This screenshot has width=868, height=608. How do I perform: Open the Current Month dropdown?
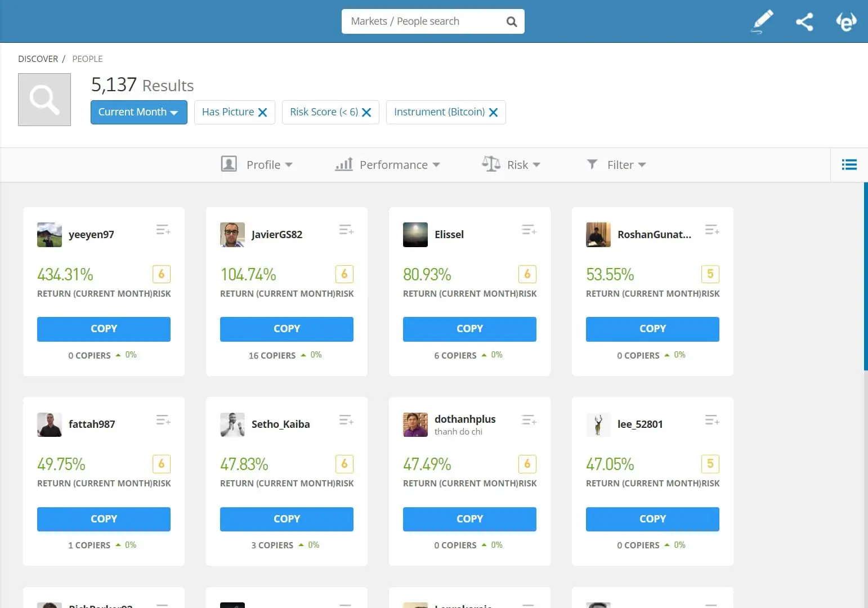point(138,112)
